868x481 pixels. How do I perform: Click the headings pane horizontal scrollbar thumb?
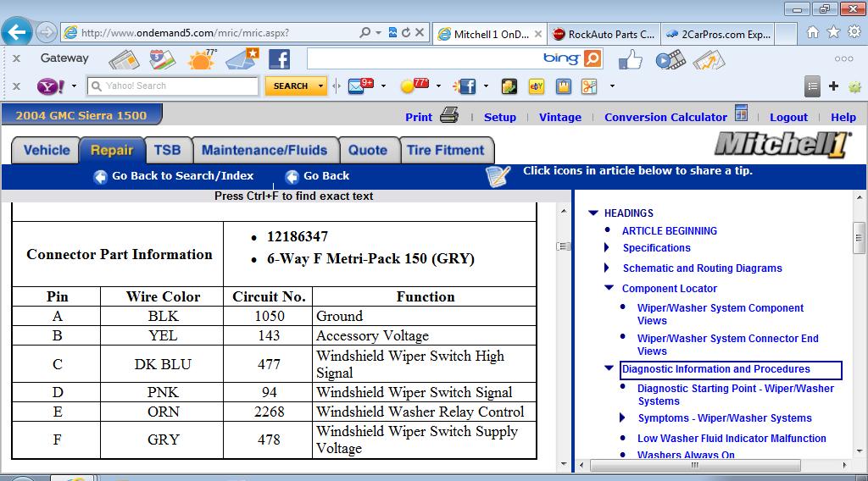[x=695, y=466]
